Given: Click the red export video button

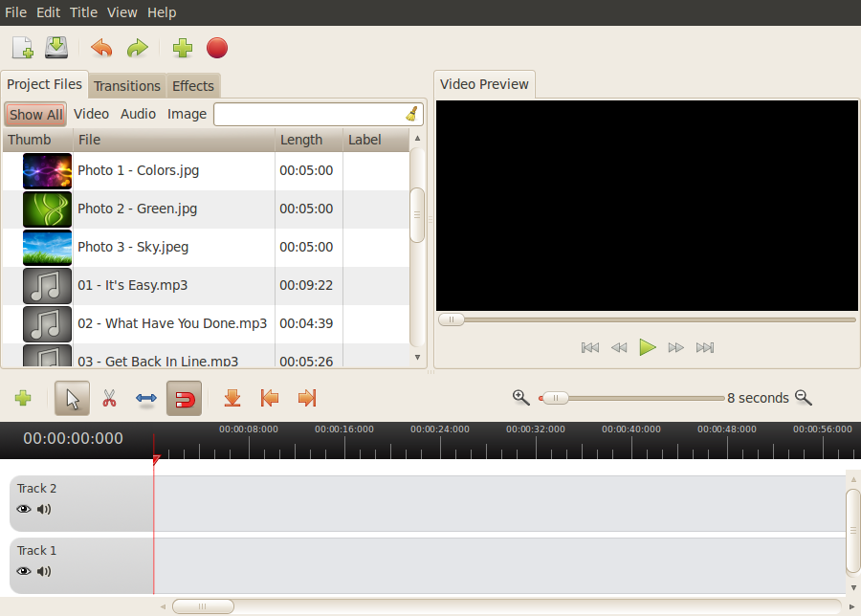Looking at the screenshot, I should click(217, 48).
